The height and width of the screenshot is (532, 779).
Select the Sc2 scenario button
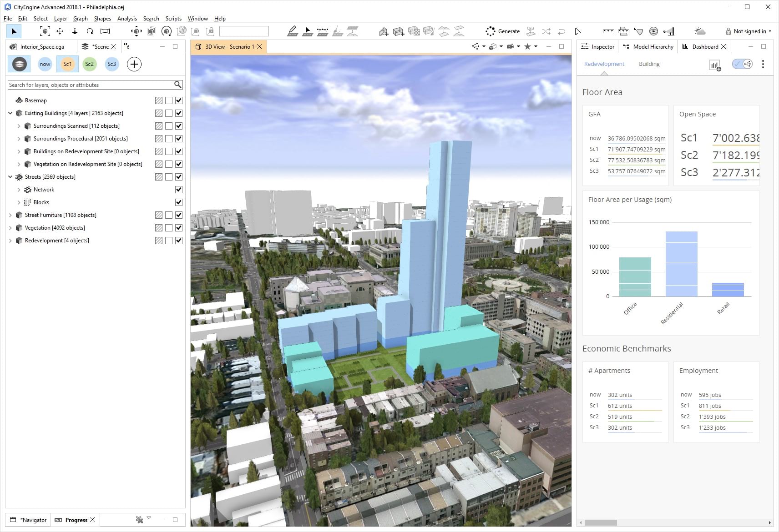pos(89,64)
